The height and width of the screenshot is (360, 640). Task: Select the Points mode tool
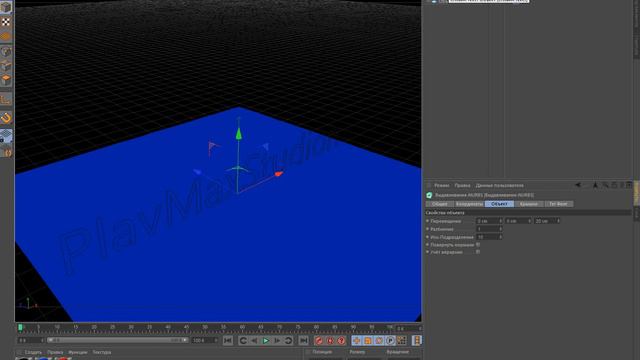(6, 51)
